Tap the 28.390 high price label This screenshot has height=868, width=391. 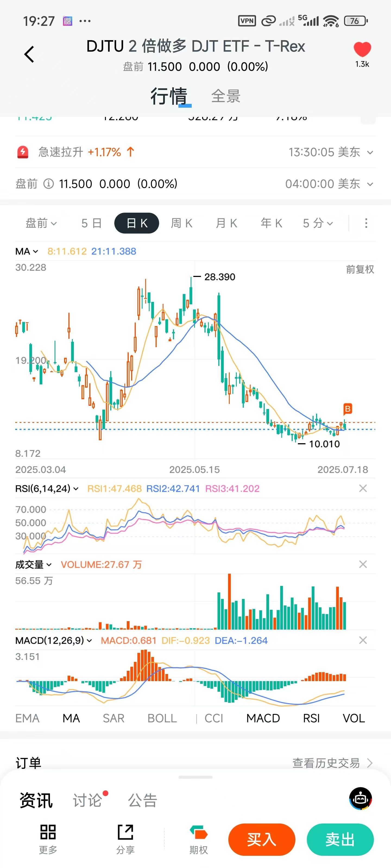[x=220, y=277]
